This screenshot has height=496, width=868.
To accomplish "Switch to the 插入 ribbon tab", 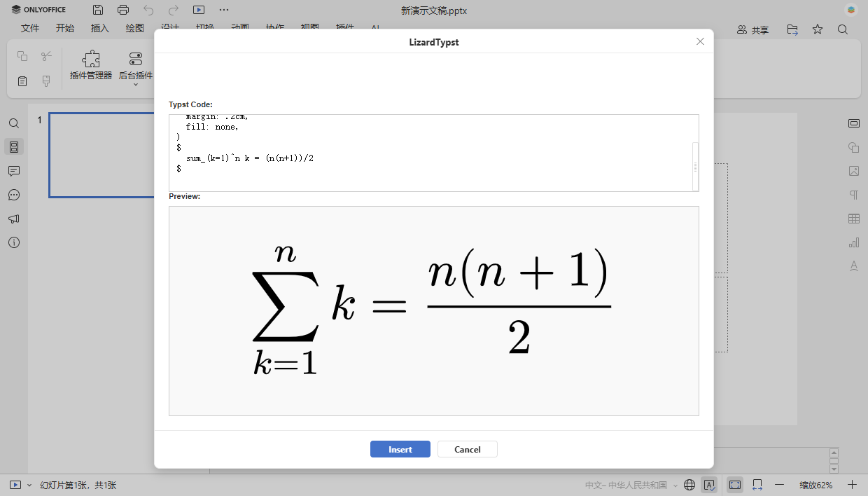I will click(99, 28).
